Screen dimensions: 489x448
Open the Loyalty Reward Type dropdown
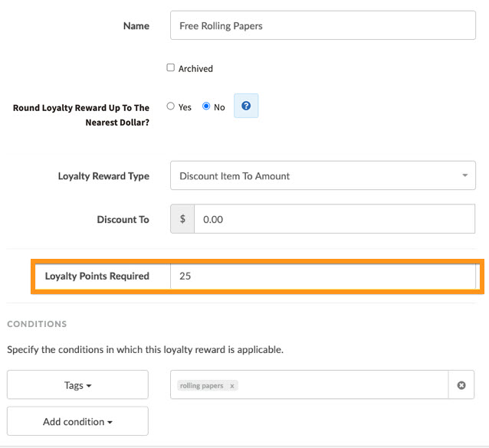coord(323,175)
